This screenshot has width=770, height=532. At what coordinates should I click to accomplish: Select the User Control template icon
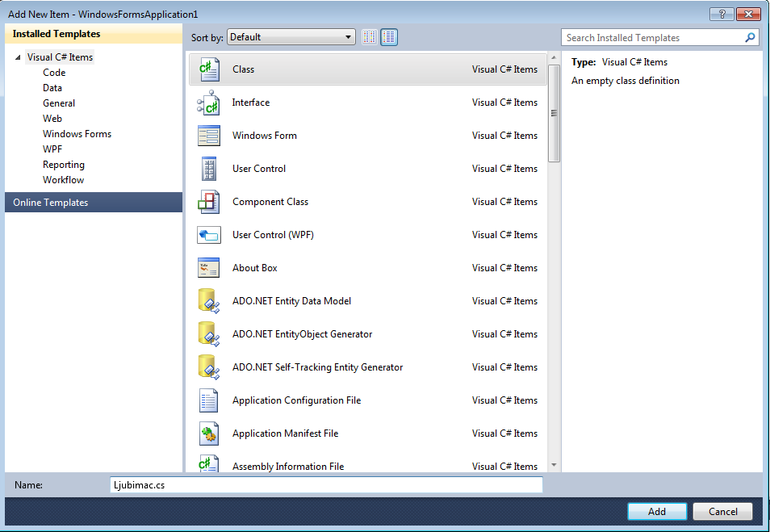point(209,169)
